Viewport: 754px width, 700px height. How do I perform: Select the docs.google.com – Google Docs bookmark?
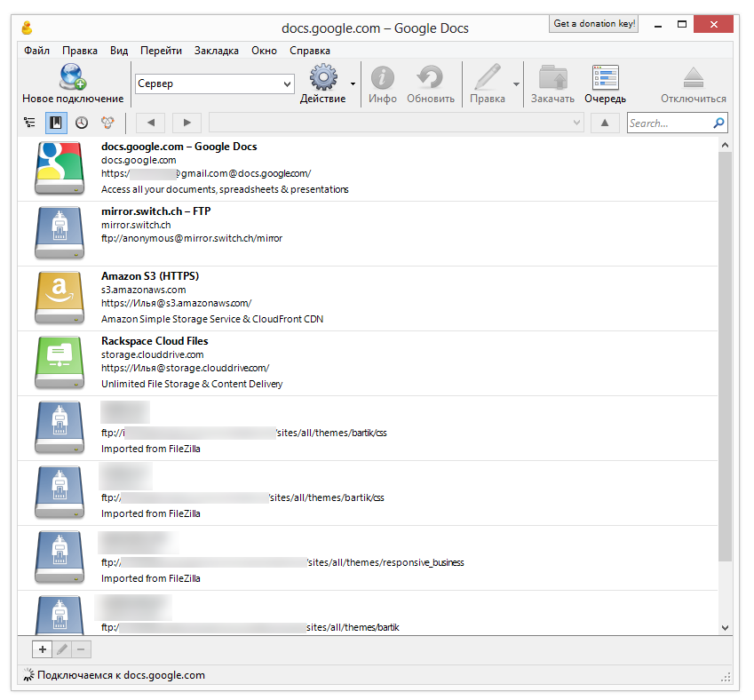coord(368,169)
